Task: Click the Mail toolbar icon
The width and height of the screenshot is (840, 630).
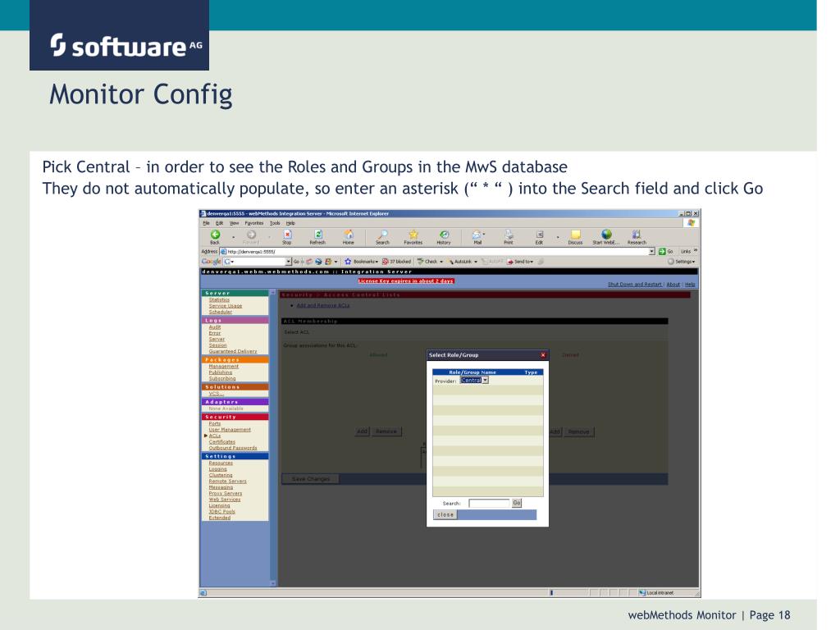Action: (x=477, y=235)
